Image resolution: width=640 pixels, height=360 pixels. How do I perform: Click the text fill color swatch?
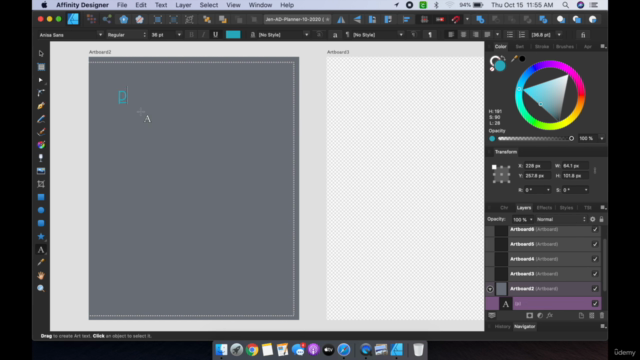pos(233,35)
